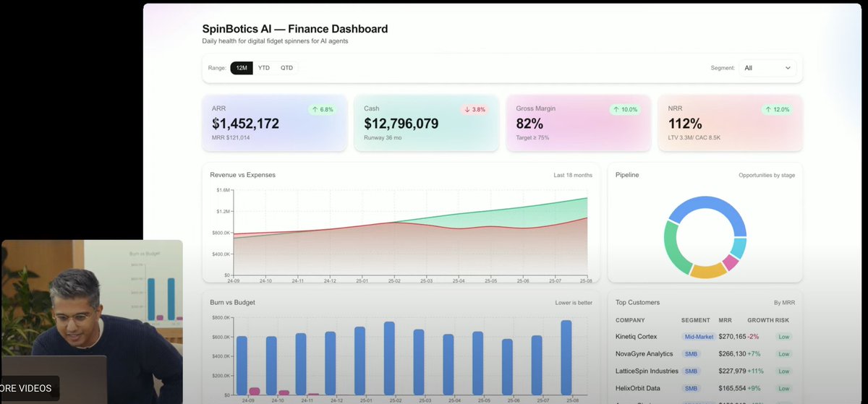
Task: Click the SMB tag for LatticeSpin Industries
Action: coord(692,371)
